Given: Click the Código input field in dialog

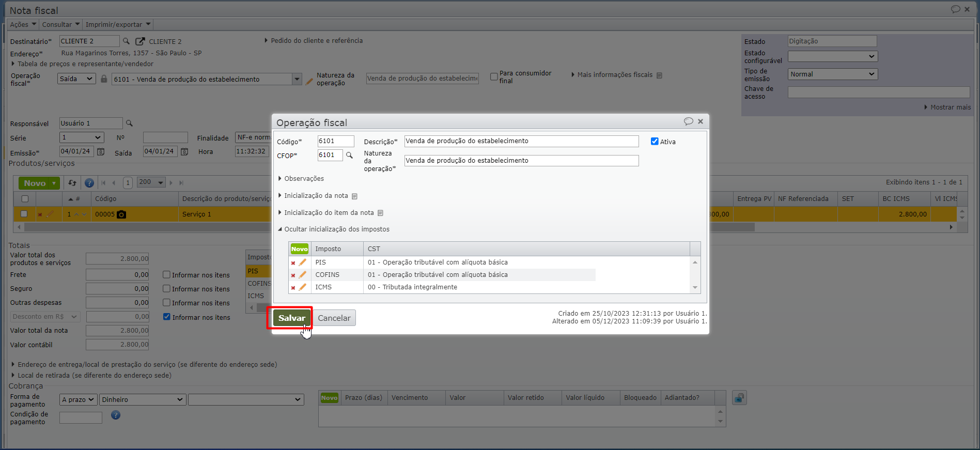Looking at the screenshot, I should (x=336, y=141).
